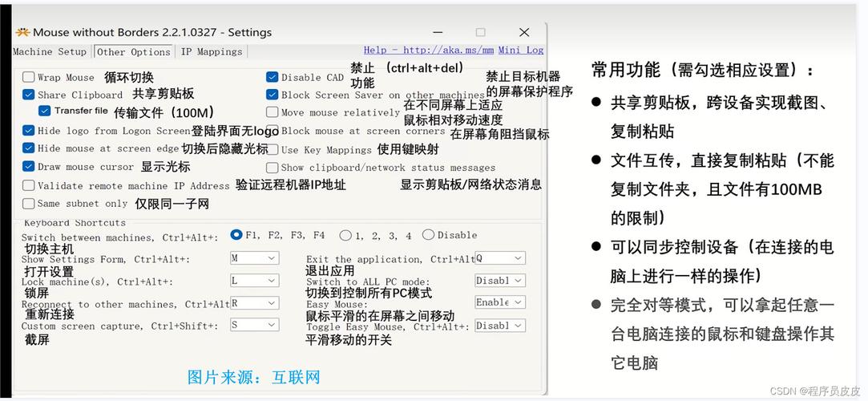Screen dimensions: 868x401
Task: Uncheck the Share Clipboard checkbox
Action: coord(29,95)
